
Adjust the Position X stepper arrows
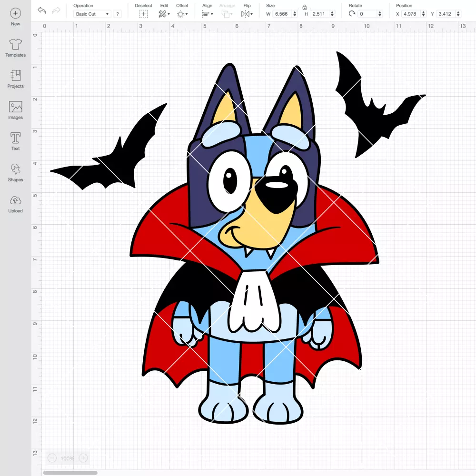424,14
